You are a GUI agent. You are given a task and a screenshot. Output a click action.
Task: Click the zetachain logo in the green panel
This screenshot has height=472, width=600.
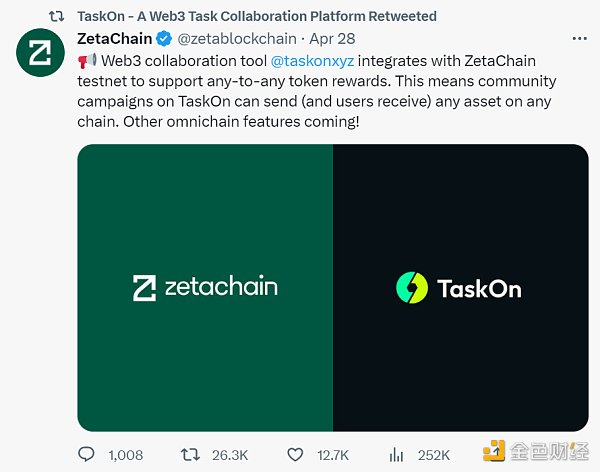(x=205, y=287)
